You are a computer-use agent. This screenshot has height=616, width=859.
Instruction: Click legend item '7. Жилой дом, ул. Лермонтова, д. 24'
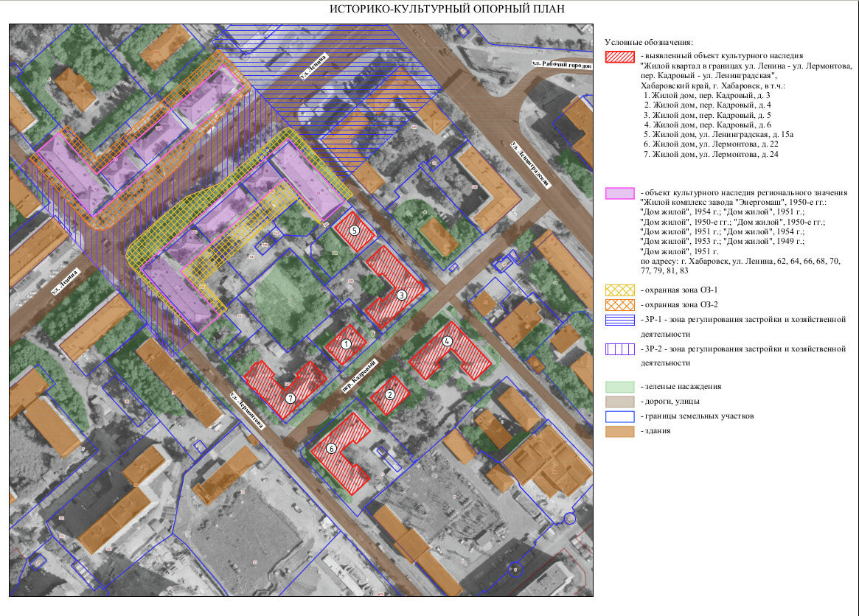[x=711, y=155]
